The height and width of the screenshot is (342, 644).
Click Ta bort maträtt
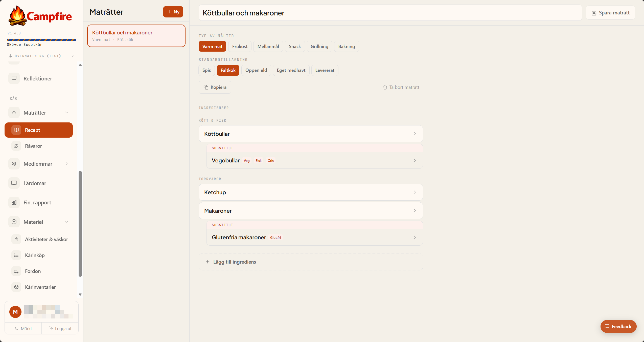(401, 87)
